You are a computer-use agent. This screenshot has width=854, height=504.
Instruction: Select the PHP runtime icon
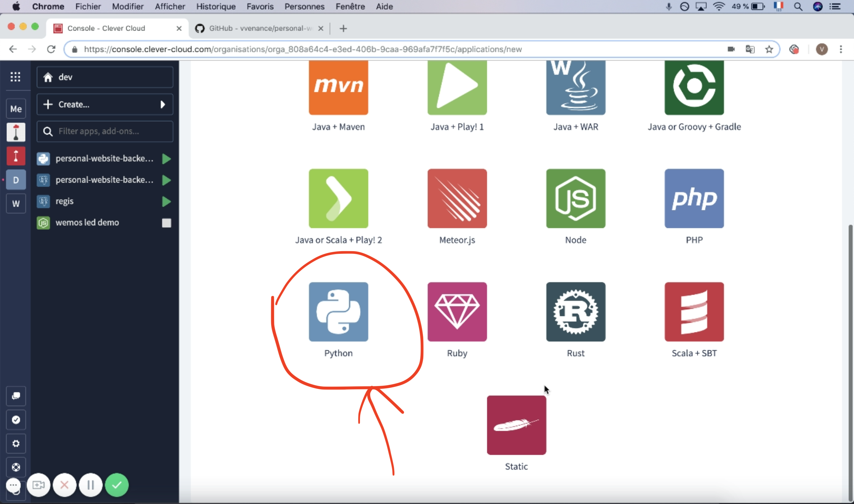694,198
